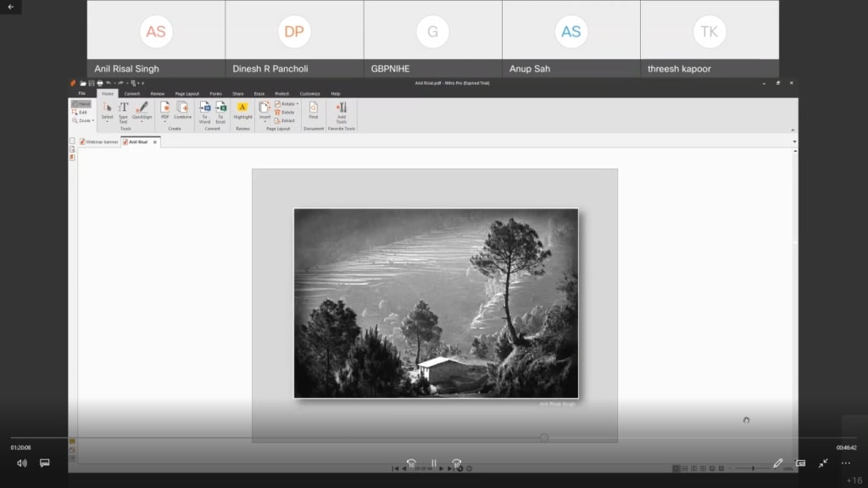The image size is (868, 488).
Task: Click the Extract pages button
Action: (287, 120)
